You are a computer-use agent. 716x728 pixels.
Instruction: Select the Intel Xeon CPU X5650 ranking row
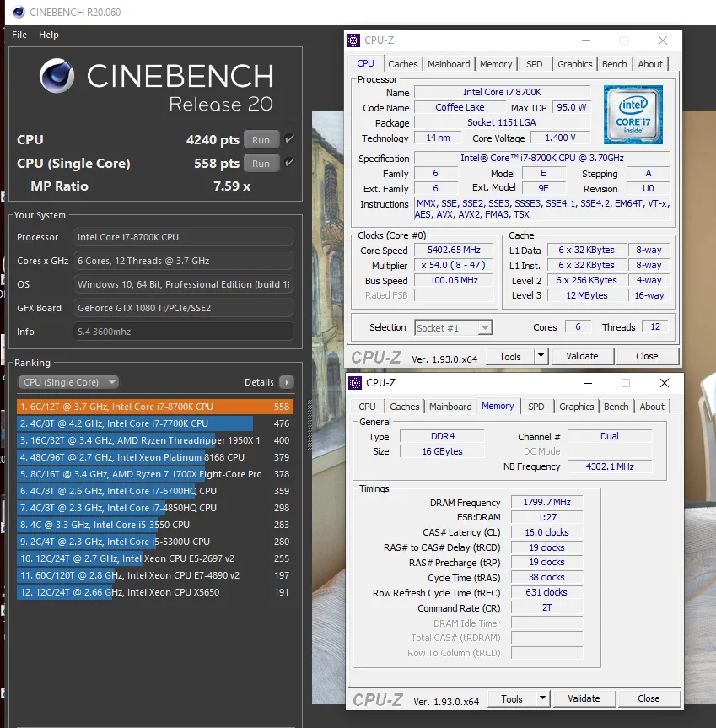pyautogui.click(x=155, y=592)
